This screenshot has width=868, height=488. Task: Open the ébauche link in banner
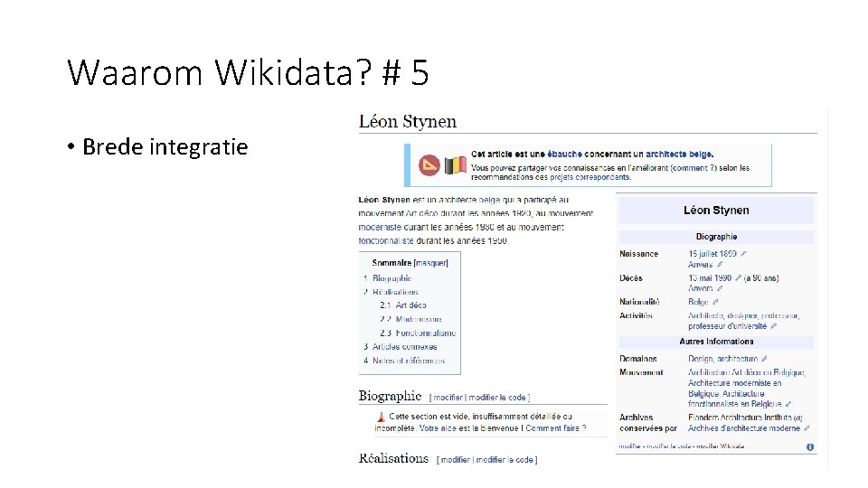[x=564, y=155]
